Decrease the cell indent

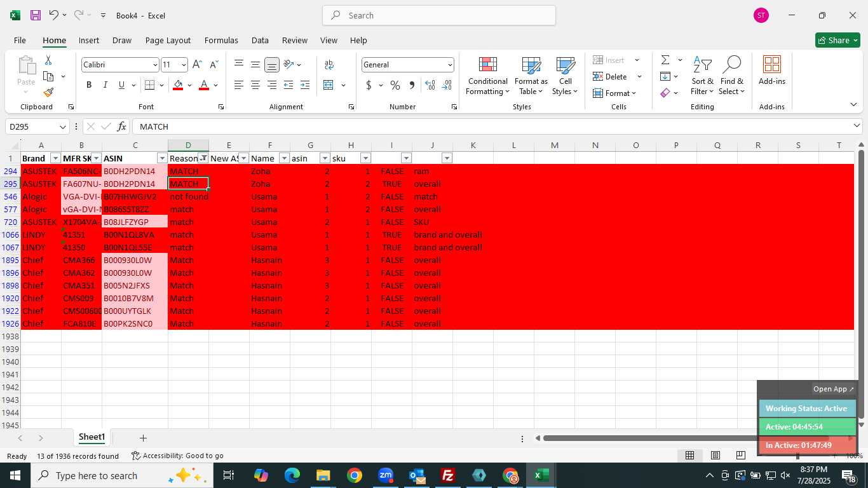click(288, 85)
